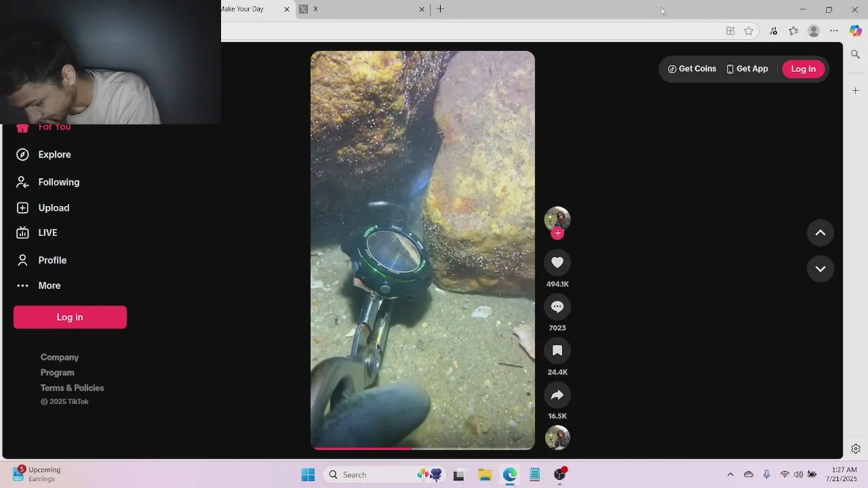Viewport: 868px width, 488px height.
Task: Click the 16.5K shares count
Action: (557, 416)
